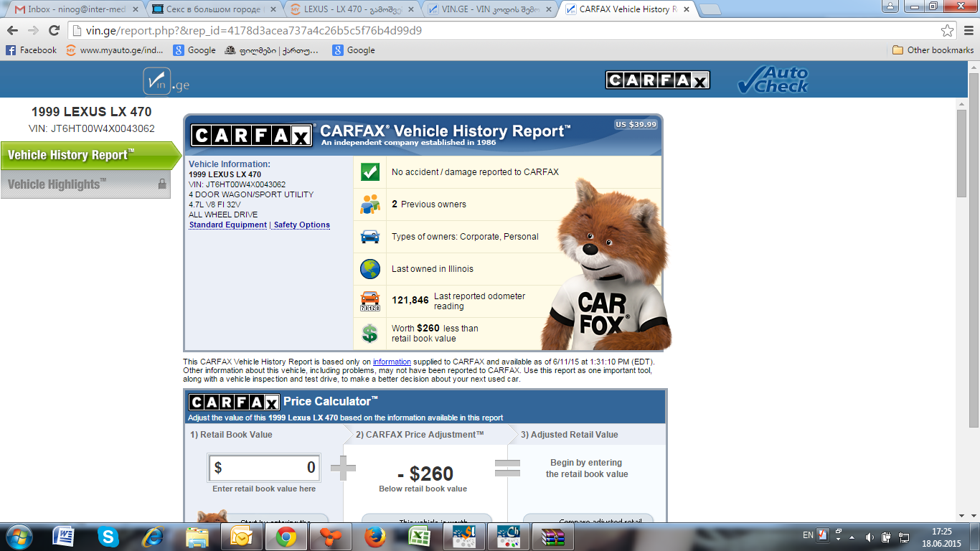Image resolution: width=980 pixels, height=551 pixels.
Task: Switch to the Inbox Gmail tab
Action: [x=76, y=9]
